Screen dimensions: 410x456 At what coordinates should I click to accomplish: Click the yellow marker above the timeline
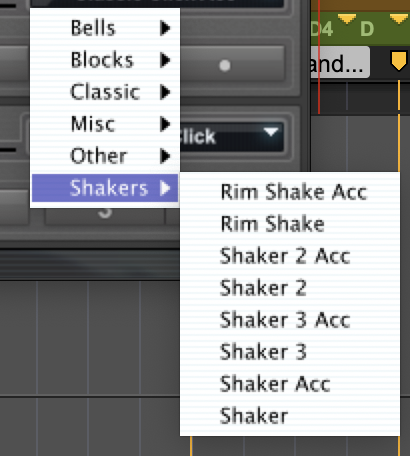[x=398, y=61]
